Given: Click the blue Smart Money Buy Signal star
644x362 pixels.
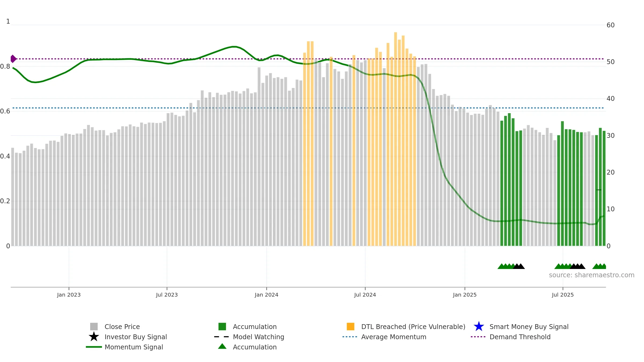Looking at the screenshot, I should pyautogui.click(x=479, y=326).
